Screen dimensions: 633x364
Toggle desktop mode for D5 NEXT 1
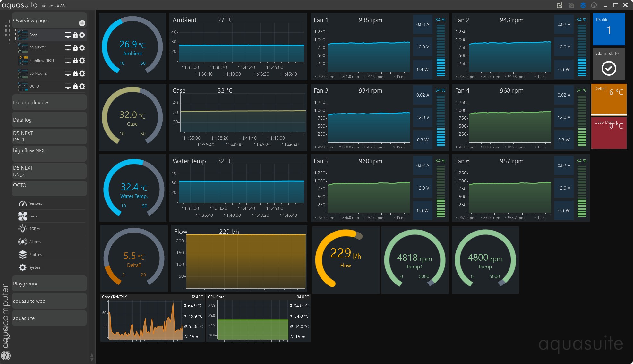click(68, 48)
